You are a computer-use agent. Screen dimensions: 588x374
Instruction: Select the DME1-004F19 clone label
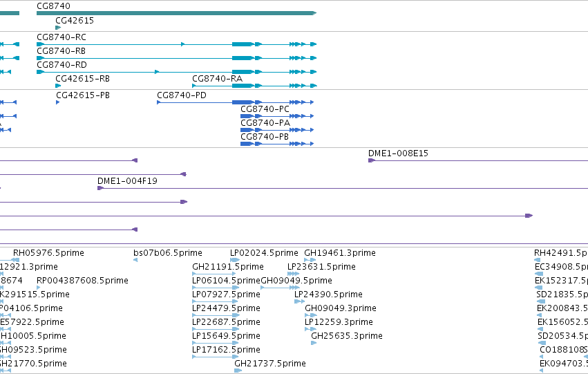pos(128,181)
